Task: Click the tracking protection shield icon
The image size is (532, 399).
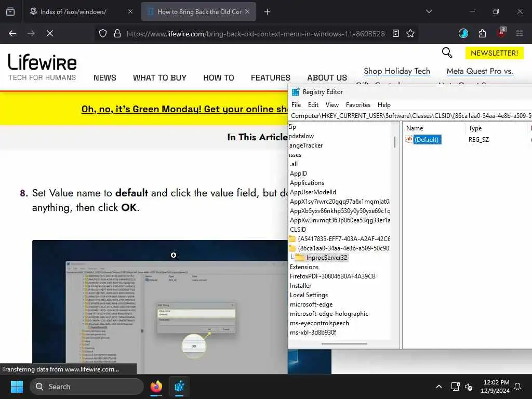Action: click(x=103, y=34)
